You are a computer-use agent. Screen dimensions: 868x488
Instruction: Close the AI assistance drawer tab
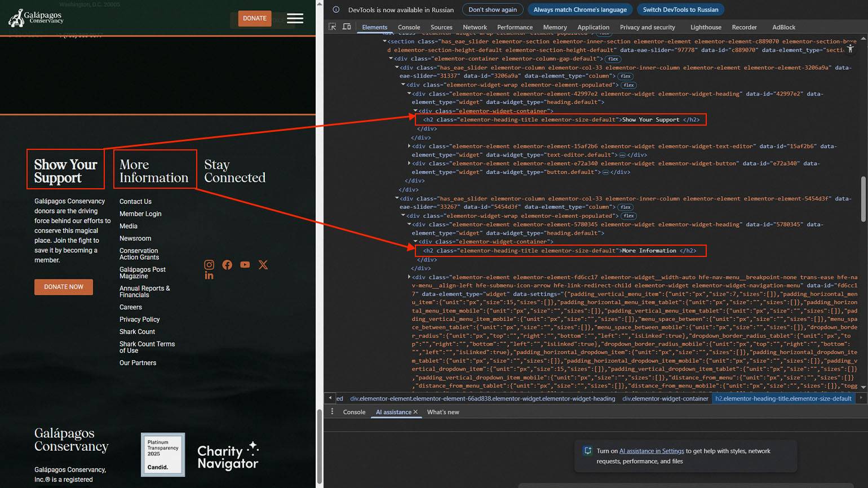[415, 412]
